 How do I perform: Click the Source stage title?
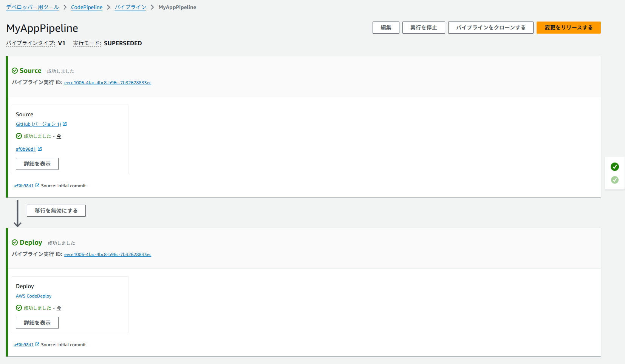point(31,71)
